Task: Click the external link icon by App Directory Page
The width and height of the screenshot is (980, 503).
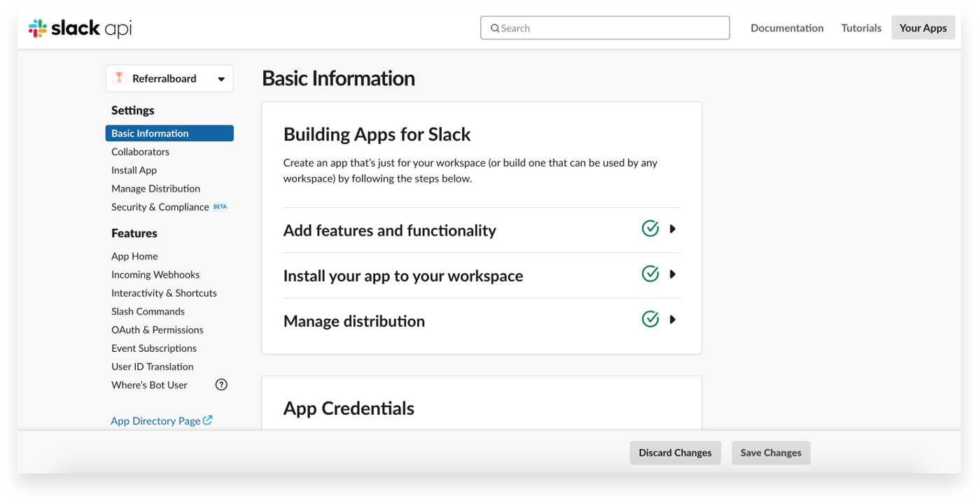Action: (x=208, y=420)
